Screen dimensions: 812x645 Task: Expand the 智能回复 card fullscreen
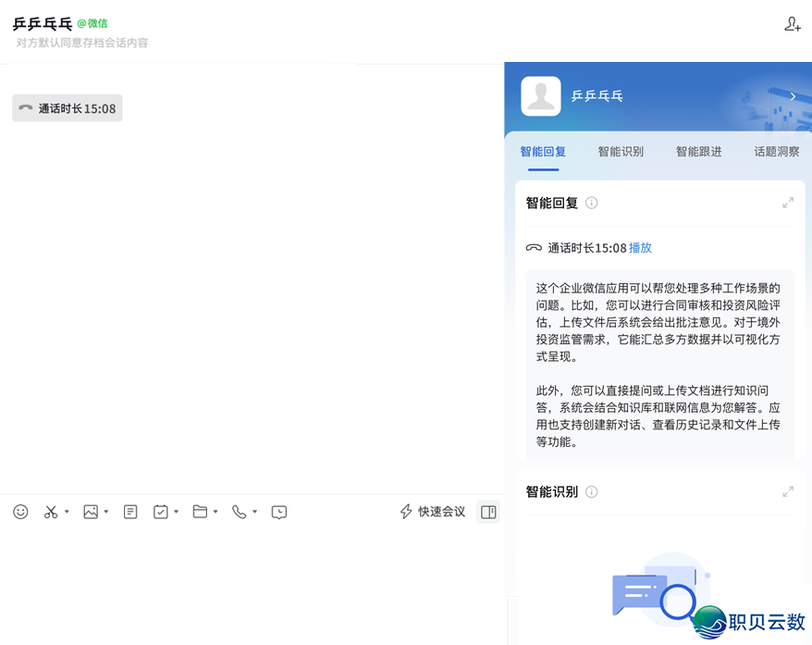(x=788, y=203)
